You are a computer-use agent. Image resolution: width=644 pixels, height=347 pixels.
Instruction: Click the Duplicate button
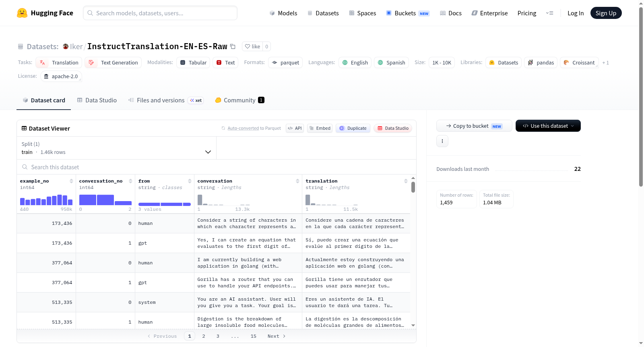(x=353, y=128)
